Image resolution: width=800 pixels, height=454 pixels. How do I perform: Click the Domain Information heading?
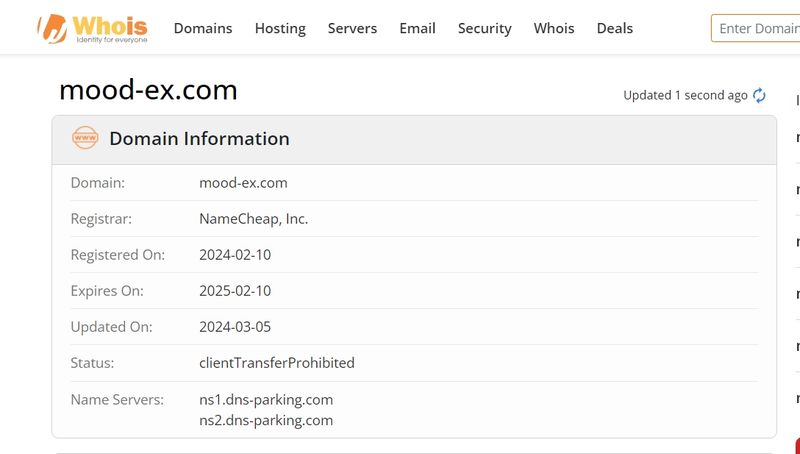click(199, 139)
